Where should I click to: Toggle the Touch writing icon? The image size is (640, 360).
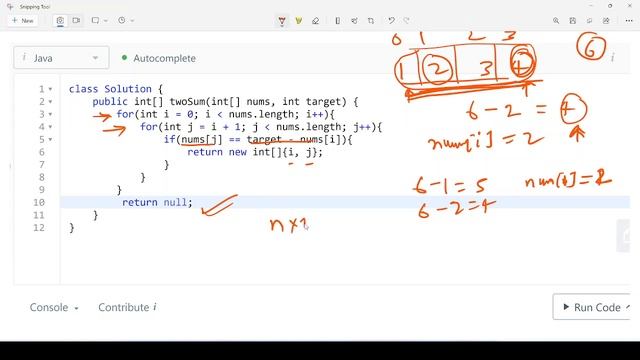pyautogui.click(x=354, y=21)
